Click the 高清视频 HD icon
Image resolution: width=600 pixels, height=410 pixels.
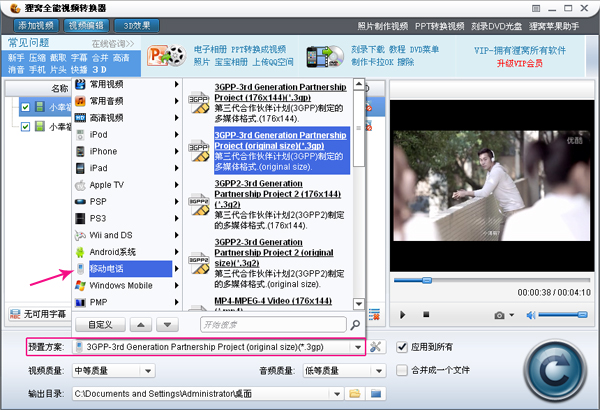tap(80, 118)
